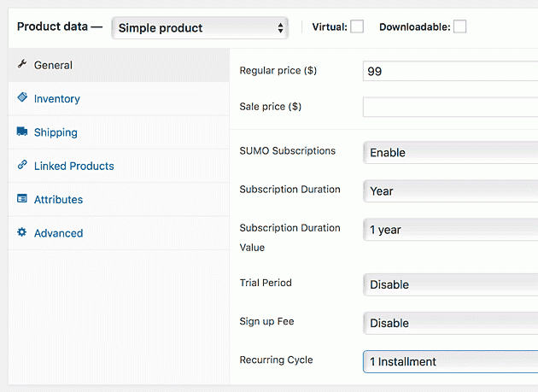Click the Advanced gear icon
Viewport: 538px width, 392px height.
tap(22, 232)
